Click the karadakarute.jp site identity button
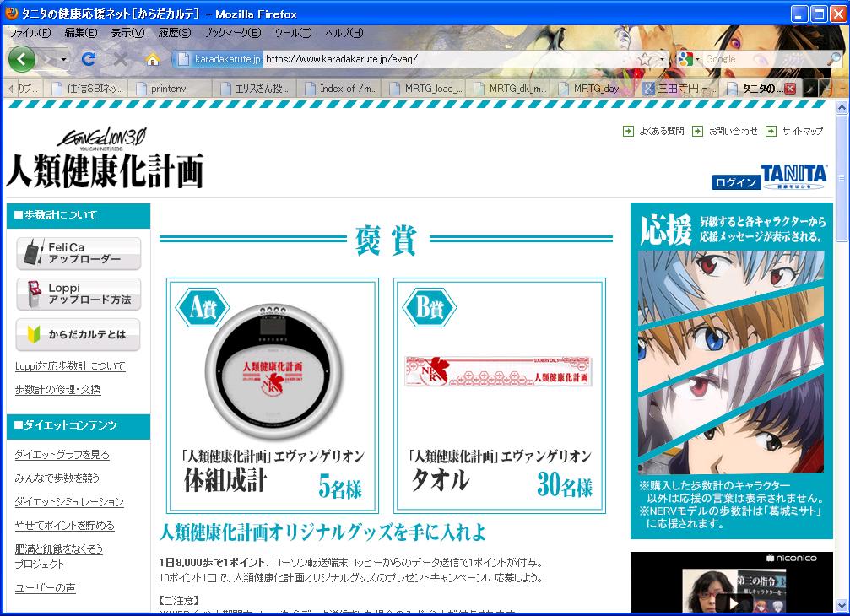 click(219, 58)
